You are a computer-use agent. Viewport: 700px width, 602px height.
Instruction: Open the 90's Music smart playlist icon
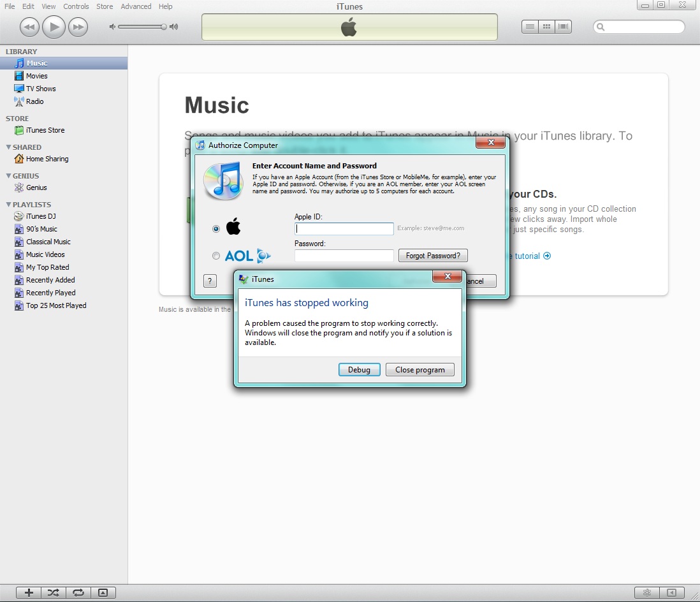click(x=18, y=229)
